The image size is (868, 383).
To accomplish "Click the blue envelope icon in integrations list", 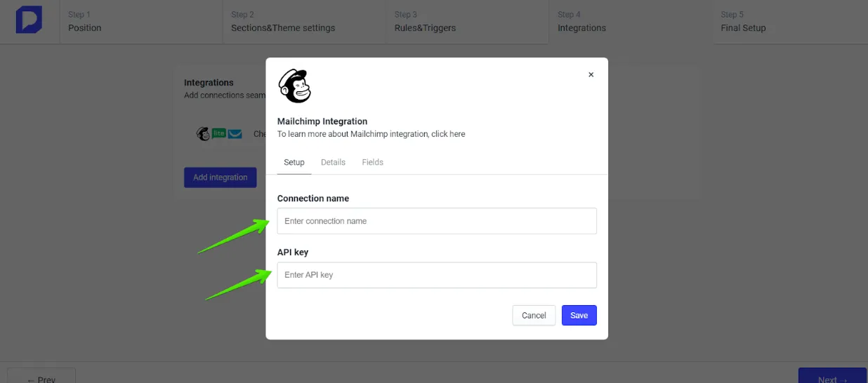I will 235,134.
